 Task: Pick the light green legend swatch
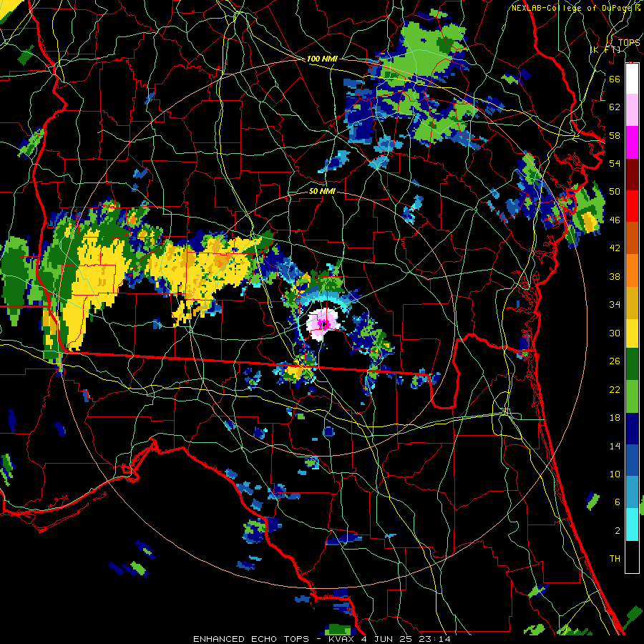632,396
